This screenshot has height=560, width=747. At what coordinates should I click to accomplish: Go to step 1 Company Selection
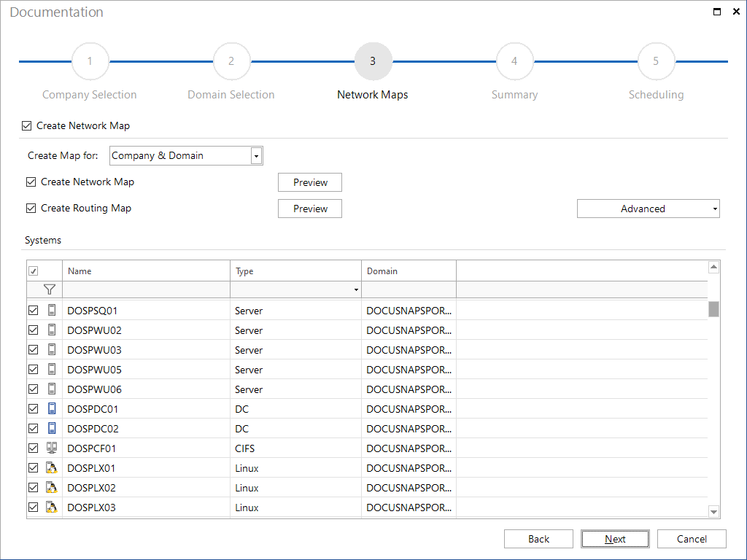tap(90, 61)
